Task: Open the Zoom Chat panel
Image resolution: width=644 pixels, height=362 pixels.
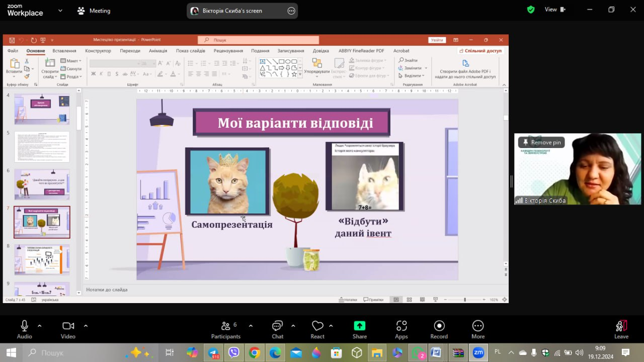Action: click(x=277, y=329)
